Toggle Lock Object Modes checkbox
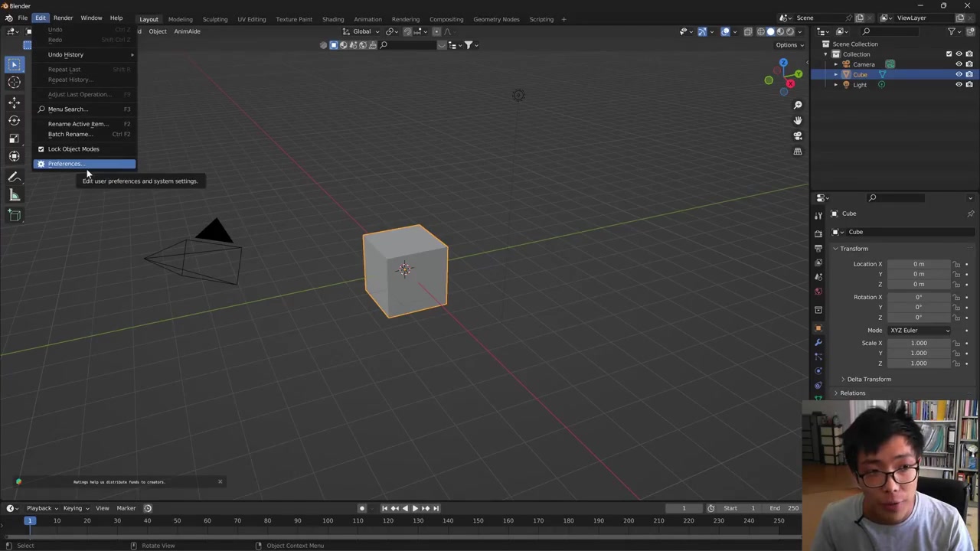 tap(41, 149)
